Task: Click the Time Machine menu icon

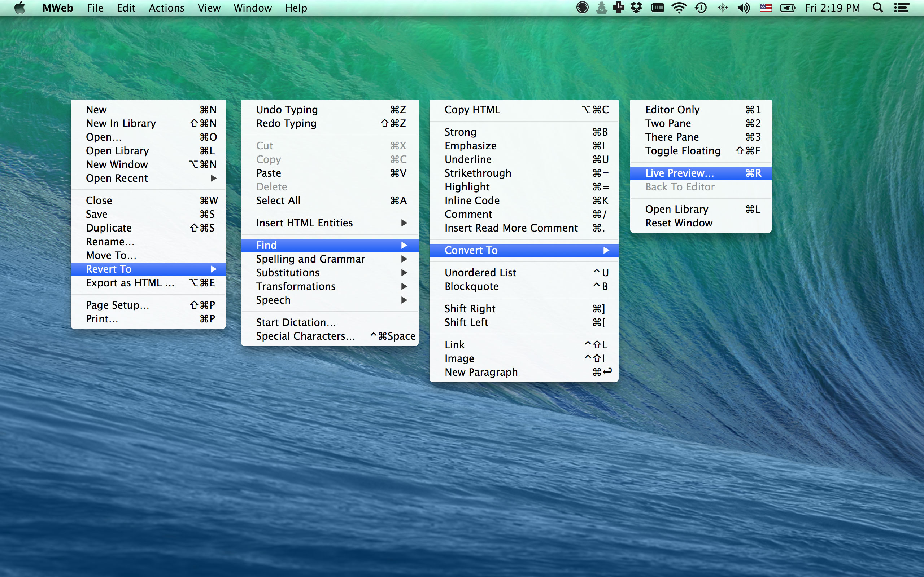Action: [701, 8]
